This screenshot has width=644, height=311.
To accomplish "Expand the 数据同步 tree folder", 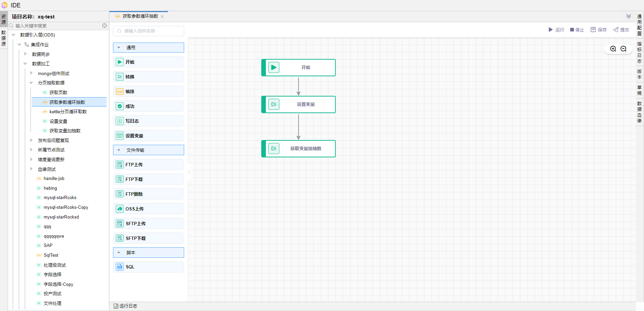I will (x=25, y=54).
